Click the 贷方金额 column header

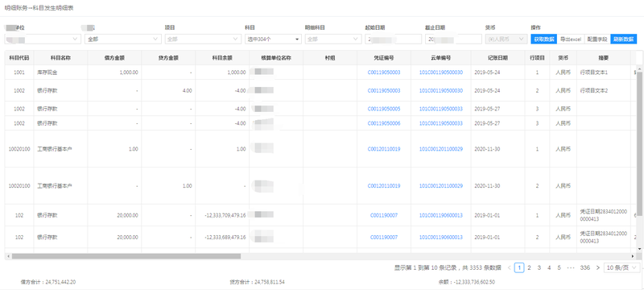pos(168,58)
